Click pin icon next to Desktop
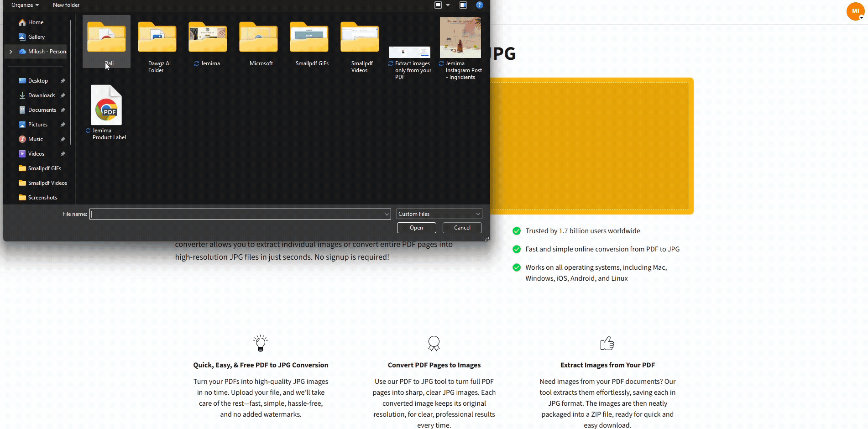Viewport: 868px width, 429px height. [63, 81]
